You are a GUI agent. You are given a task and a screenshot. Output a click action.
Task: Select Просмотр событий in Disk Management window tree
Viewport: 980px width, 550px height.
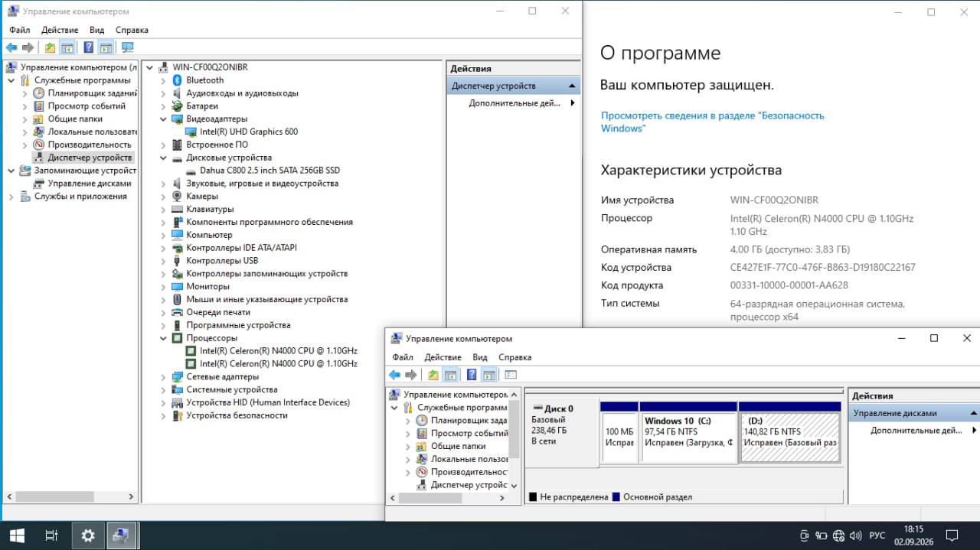[x=469, y=434]
